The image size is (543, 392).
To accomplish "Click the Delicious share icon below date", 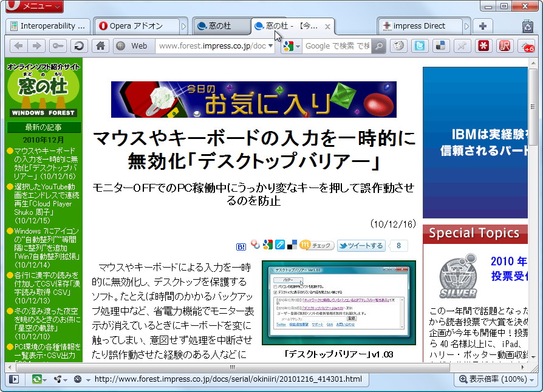I will click(292, 245).
